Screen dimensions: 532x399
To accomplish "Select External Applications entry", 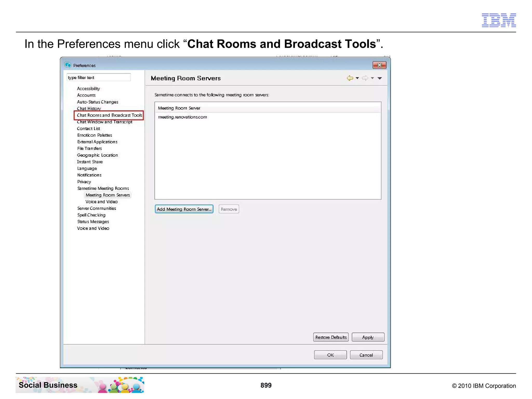I will (x=97, y=142).
